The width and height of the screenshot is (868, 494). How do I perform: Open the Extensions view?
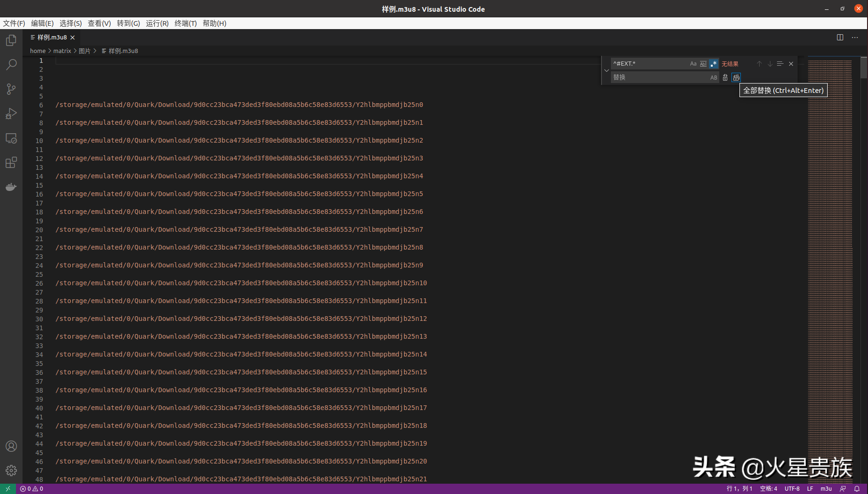pos(11,163)
